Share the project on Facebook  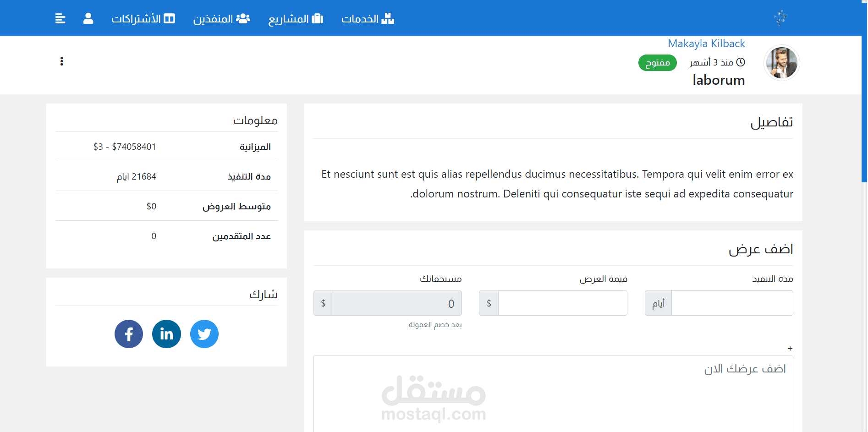[x=129, y=334]
